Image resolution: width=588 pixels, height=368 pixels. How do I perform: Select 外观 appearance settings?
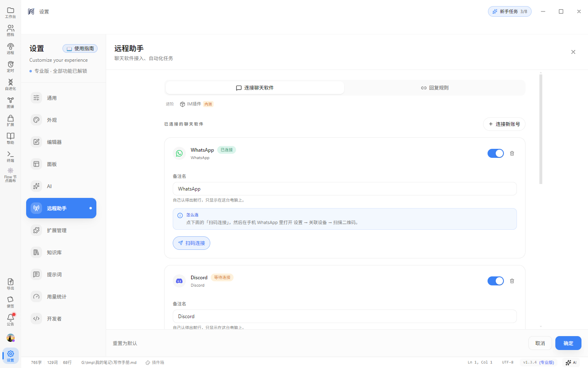click(x=61, y=120)
